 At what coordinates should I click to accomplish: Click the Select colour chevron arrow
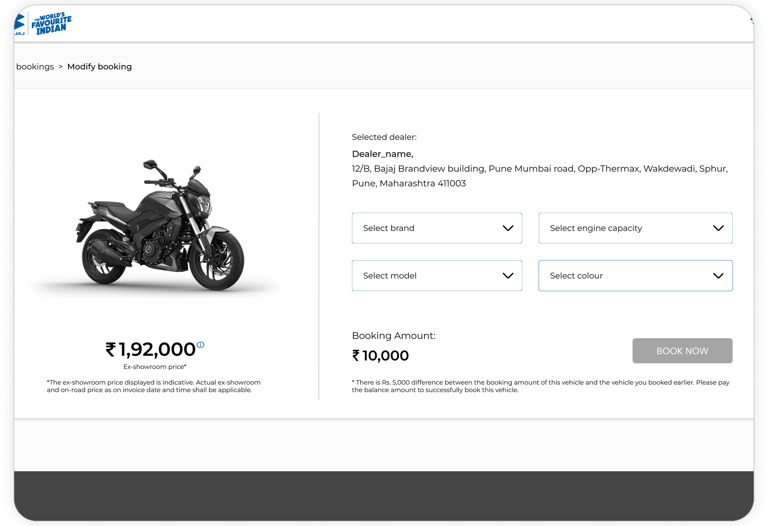point(718,275)
